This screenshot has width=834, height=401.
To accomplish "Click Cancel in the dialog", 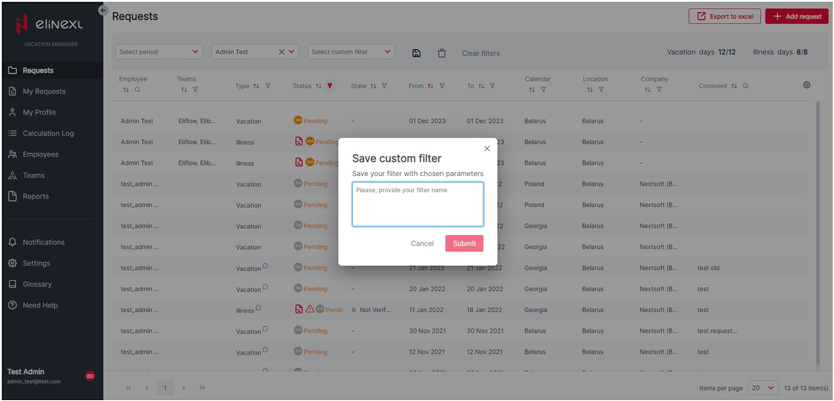I will tap(422, 243).
